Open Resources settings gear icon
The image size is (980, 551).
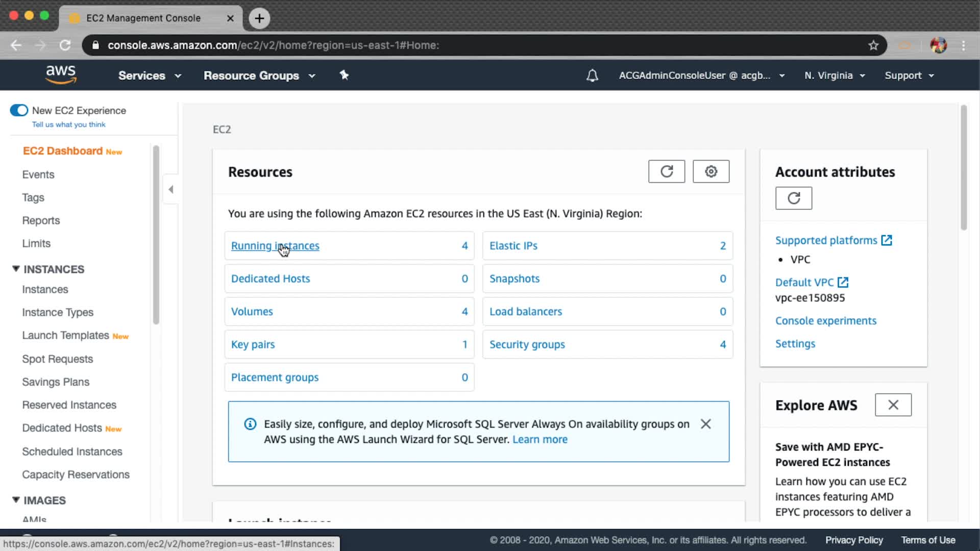point(710,171)
